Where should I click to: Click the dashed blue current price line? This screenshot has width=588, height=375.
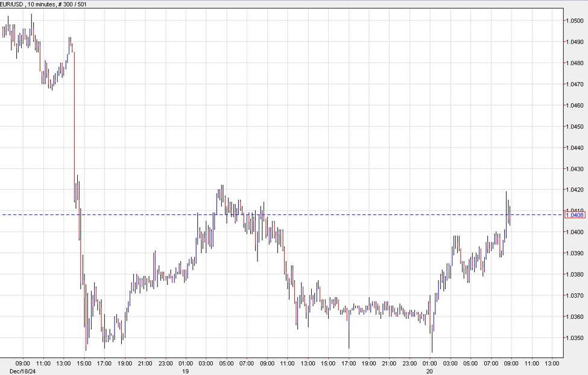click(x=362, y=214)
